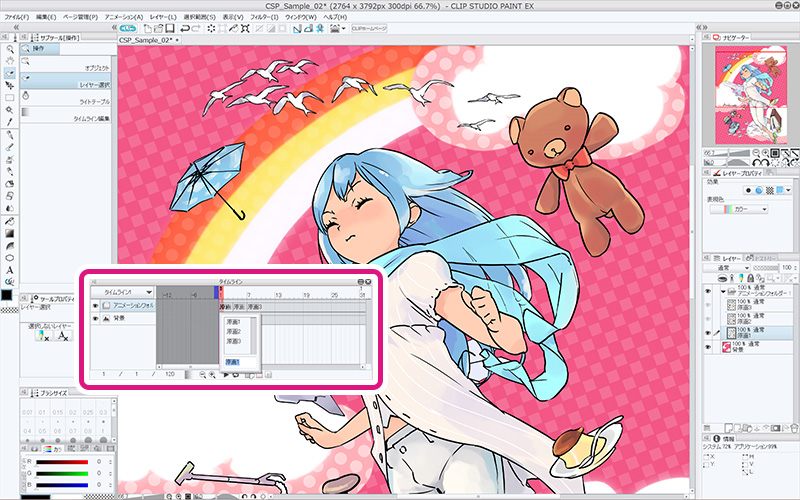Screen dimensions: 800x500
Task: Select the Eyedropper tool in the left toolbar
Action: (9, 123)
